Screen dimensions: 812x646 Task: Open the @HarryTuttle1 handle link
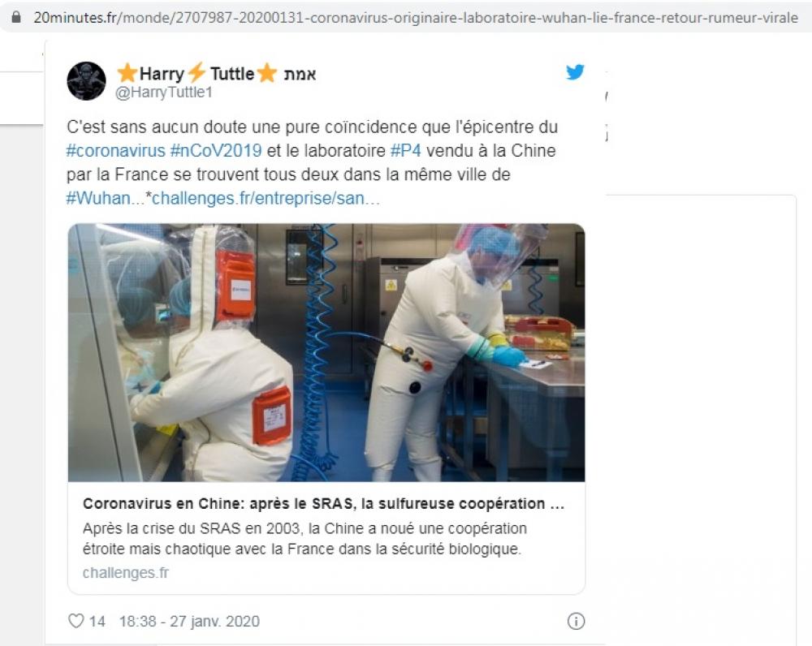(x=164, y=93)
